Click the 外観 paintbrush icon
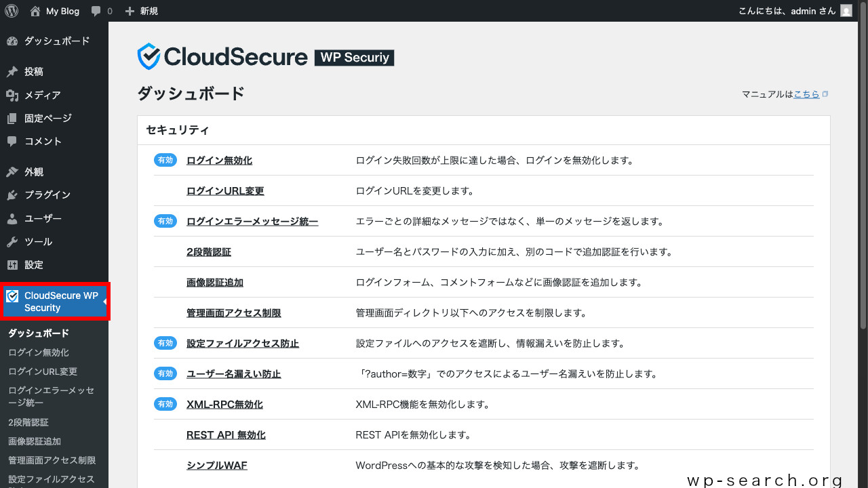Viewport: 868px width, 488px height. tap(14, 171)
